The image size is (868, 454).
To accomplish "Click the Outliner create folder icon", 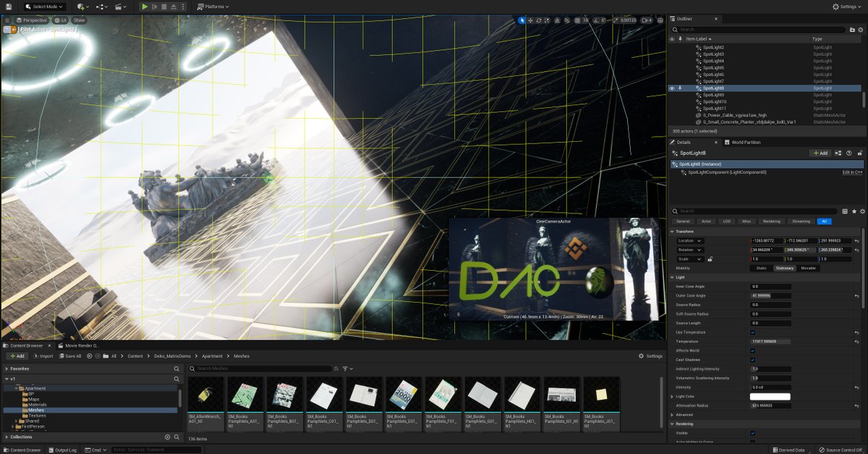I will tap(852, 30).
